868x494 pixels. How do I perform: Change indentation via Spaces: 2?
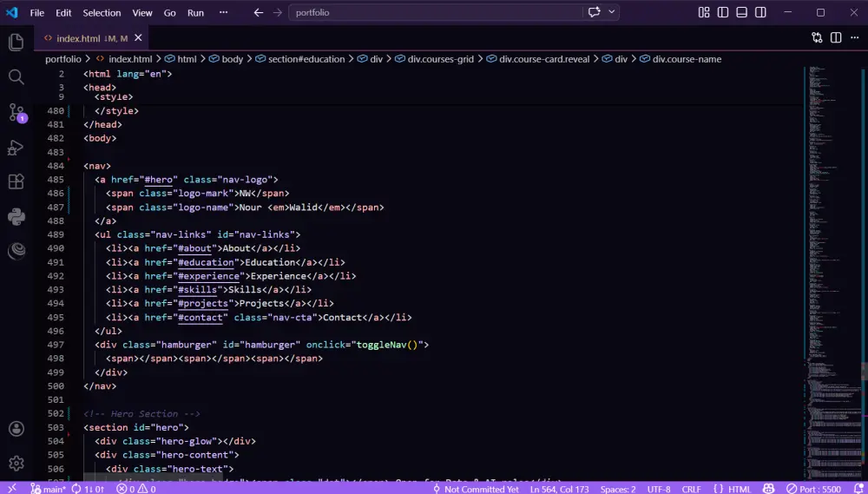(618, 489)
